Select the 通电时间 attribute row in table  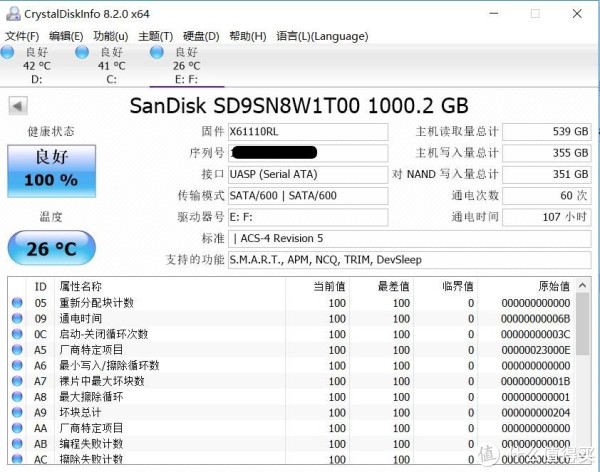pos(291,318)
